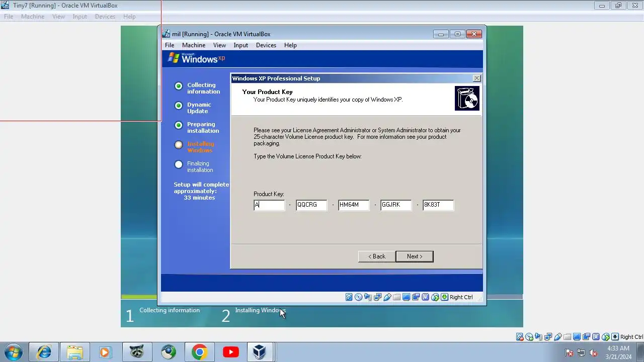Click keyboard capture arrow in Tiny7 window status bar
644x362 pixels.
click(615, 337)
